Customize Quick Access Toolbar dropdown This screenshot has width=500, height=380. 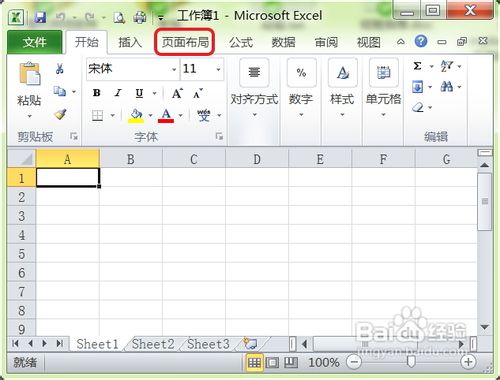(x=161, y=18)
